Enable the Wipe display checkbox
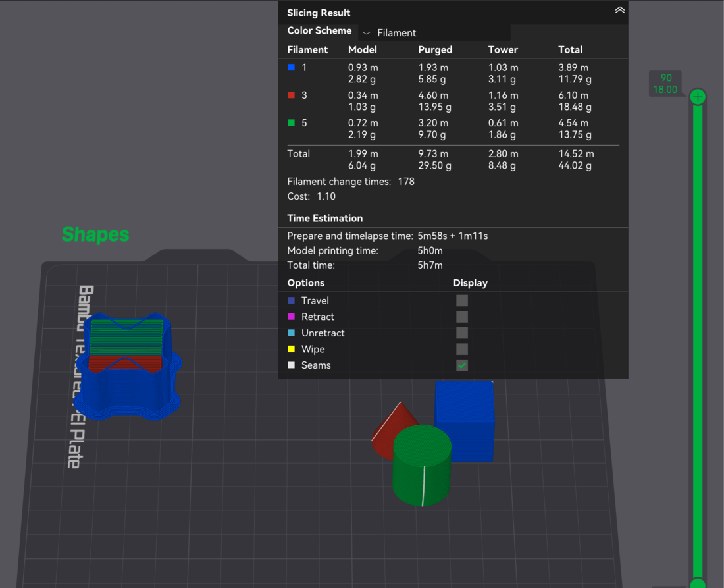 pyautogui.click(x=462, y=349)
